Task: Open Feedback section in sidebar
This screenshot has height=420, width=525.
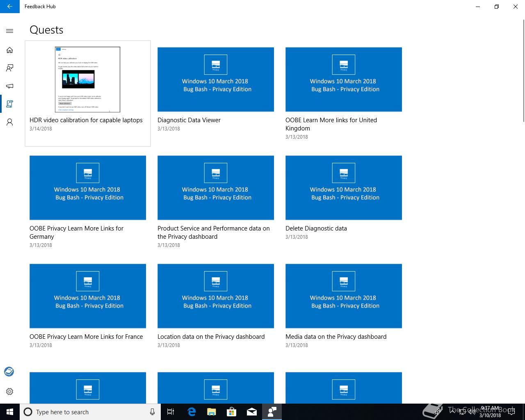Action: pyautogui.click(x=10, y=68)
